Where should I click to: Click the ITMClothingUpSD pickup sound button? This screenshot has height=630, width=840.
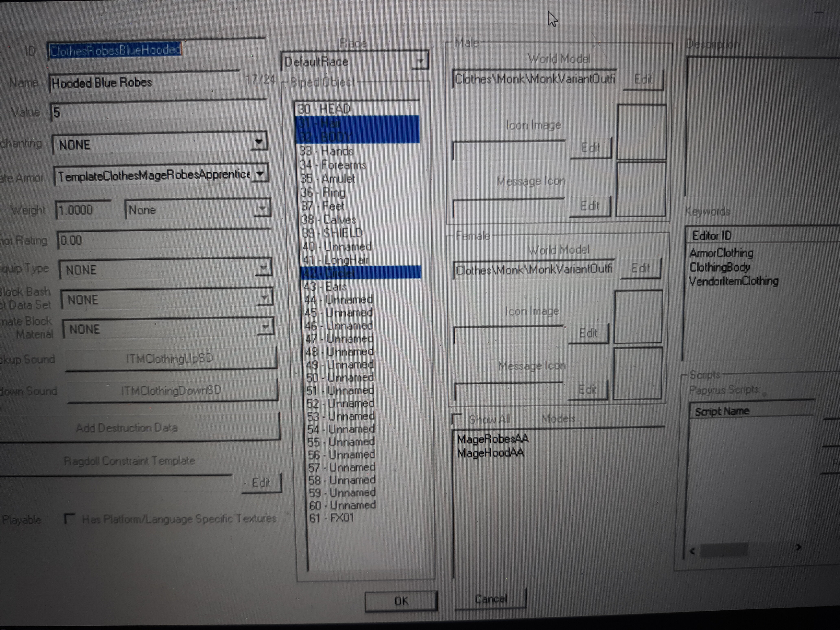(171, 359)
